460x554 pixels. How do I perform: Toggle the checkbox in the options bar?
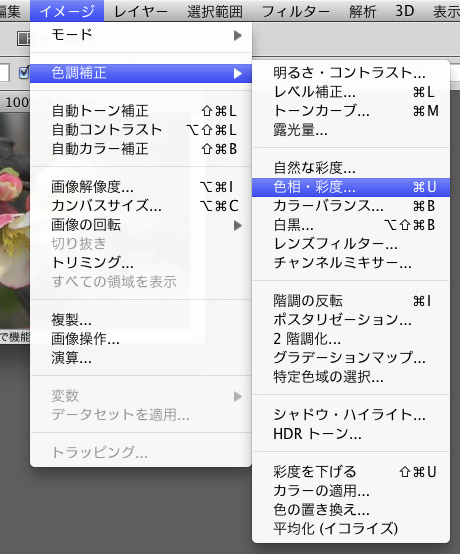(x=24, y=73)
